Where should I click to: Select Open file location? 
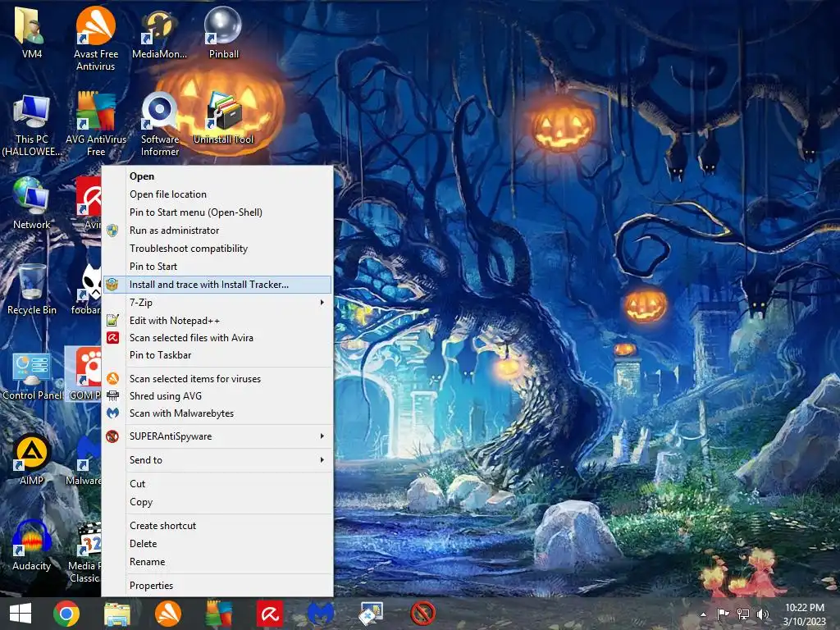pyautogui.click(x=217, y=194)
